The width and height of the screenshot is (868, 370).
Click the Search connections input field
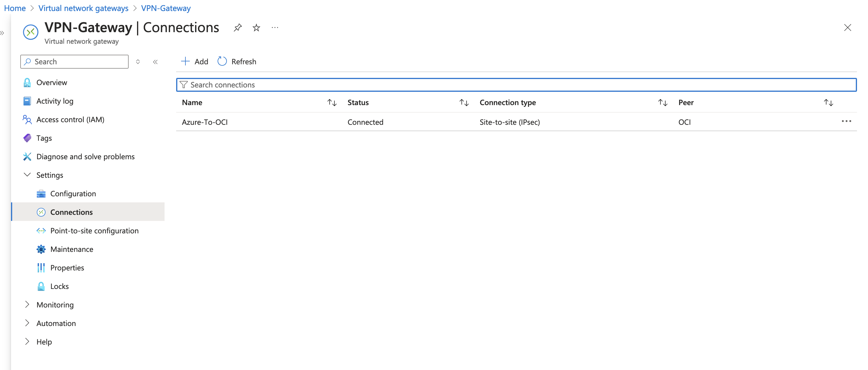click(x=517, y=84)
